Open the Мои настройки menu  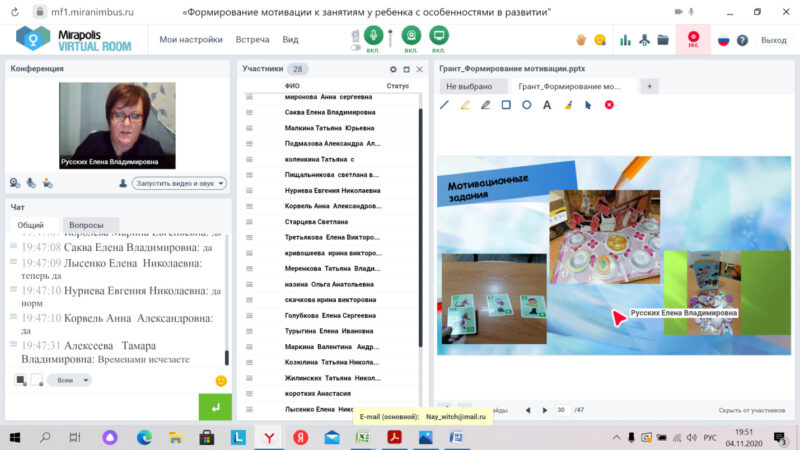click(191, 40)
